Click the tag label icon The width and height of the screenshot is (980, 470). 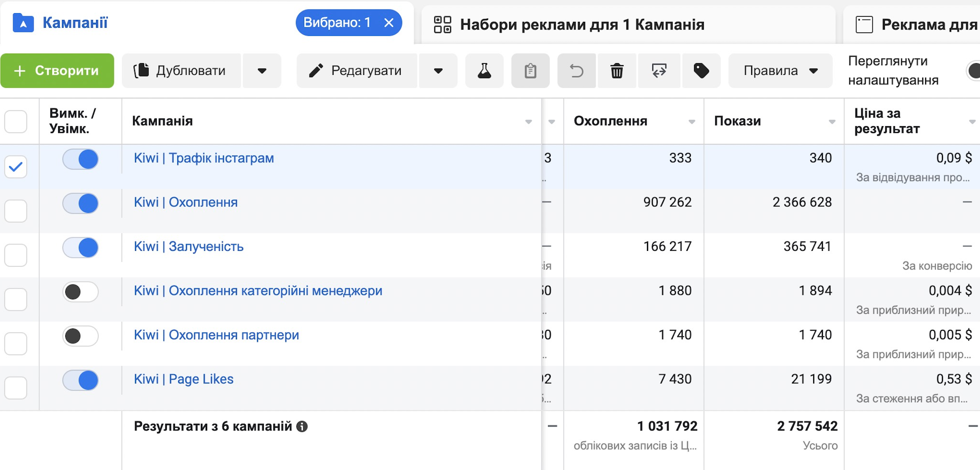click(x=701, y=71)
